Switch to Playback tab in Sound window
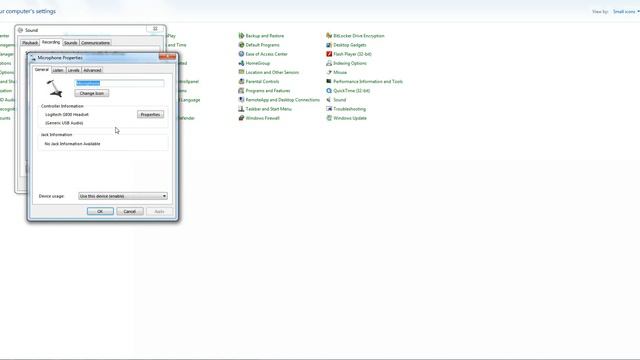The width and height of the screenshot is (640, 360). coord(30,43)
